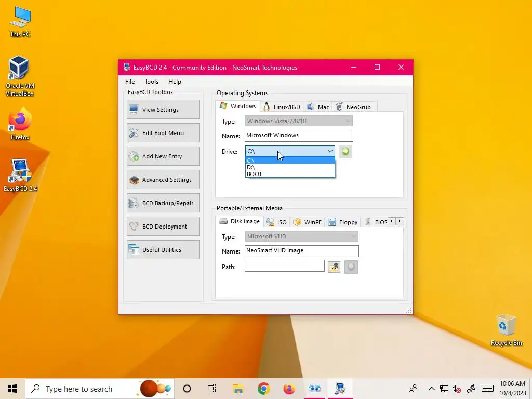Open People icon in system tray
Screen dimensions: 532x399
point(413,389)
